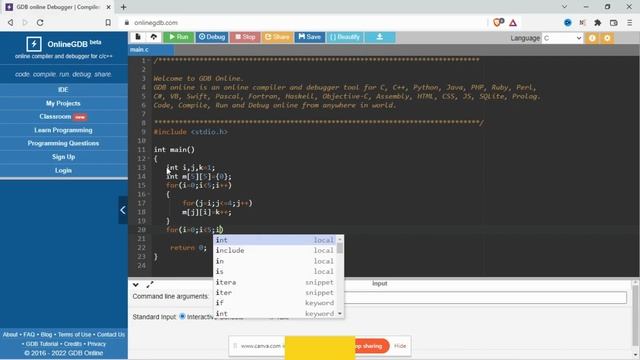Format the code using the Beautify button
This screenshot has width=640, height=360.
coord(345,37)
